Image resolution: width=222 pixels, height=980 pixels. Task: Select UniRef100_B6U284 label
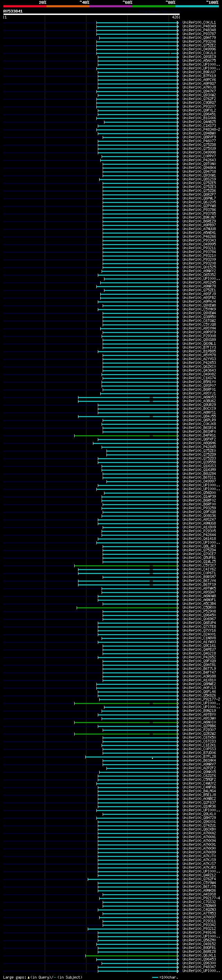[199, 473]
